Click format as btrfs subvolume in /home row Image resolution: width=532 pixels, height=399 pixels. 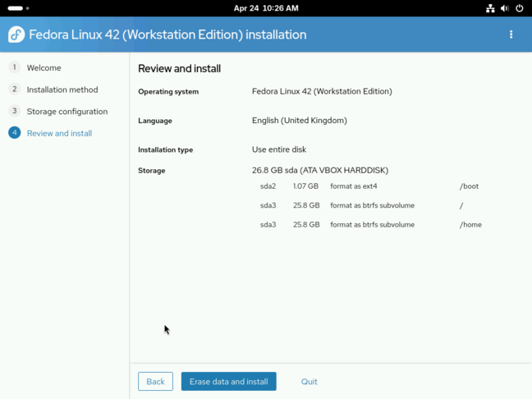point(372,225)
